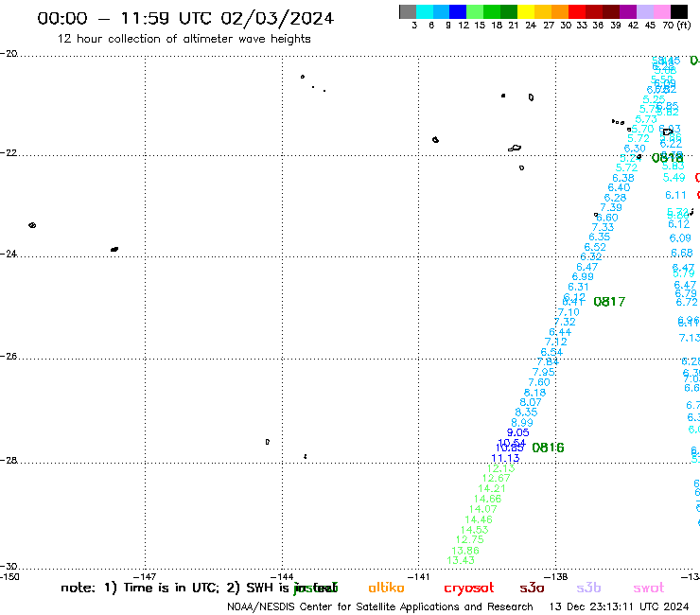Click the wave height value '13.43'
700x615 pixels.
point(461,560)
